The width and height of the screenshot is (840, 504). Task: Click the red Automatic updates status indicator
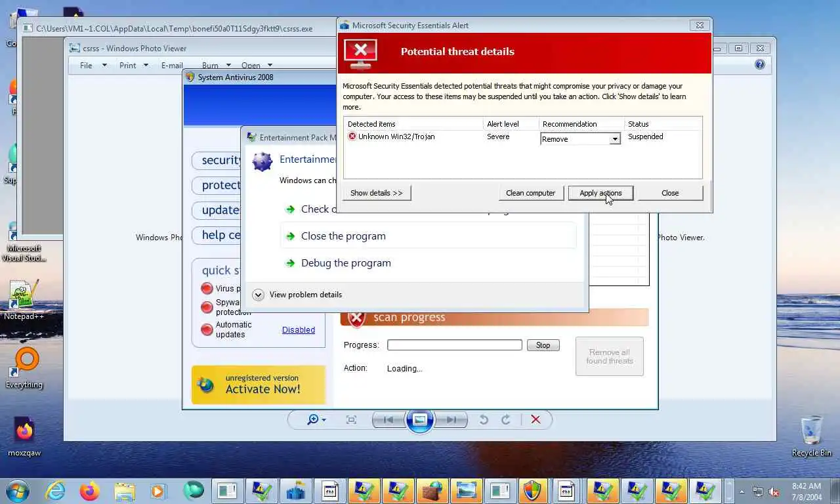[x=207, y=329]
